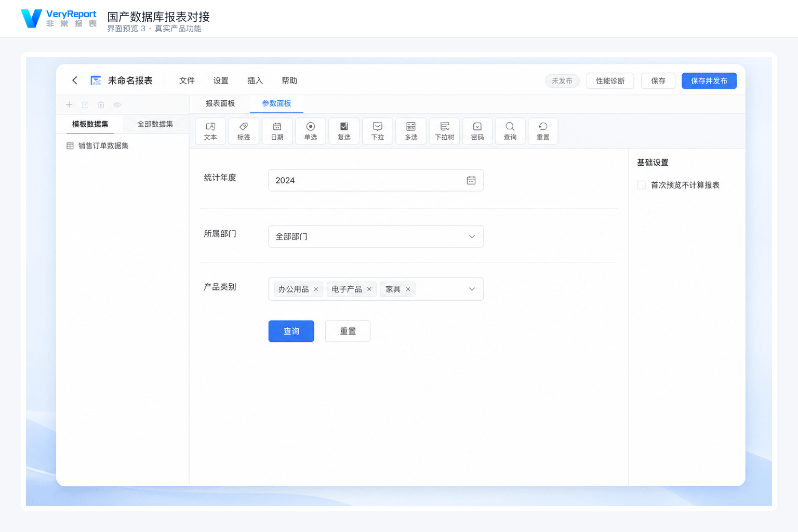The height and width of the screenshot is (532, 798).
Task: Open the 帮助 menu
Action: click(x=289, y=81)
